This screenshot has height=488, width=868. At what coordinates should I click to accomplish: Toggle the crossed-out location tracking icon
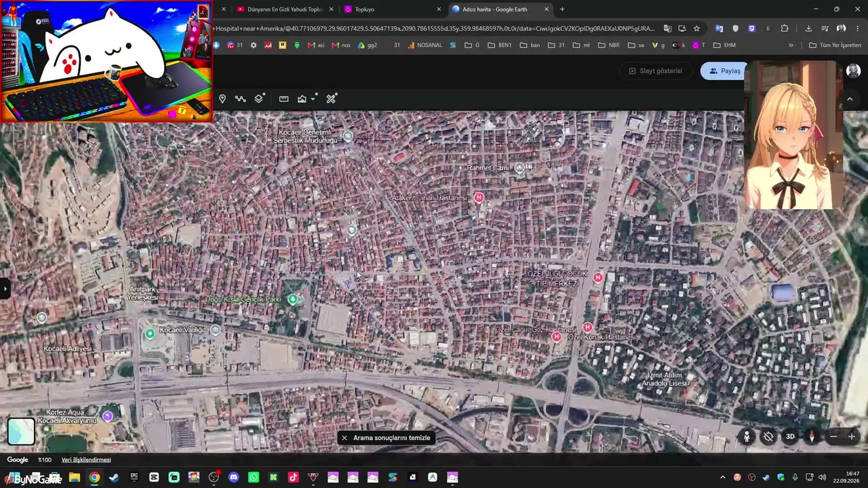(x=768, y=436)
